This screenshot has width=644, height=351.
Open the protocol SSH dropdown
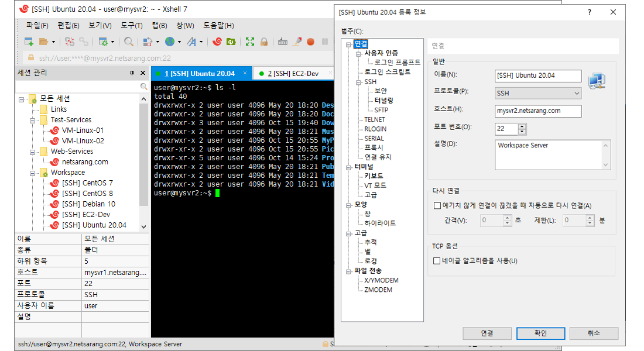[538, 93]
